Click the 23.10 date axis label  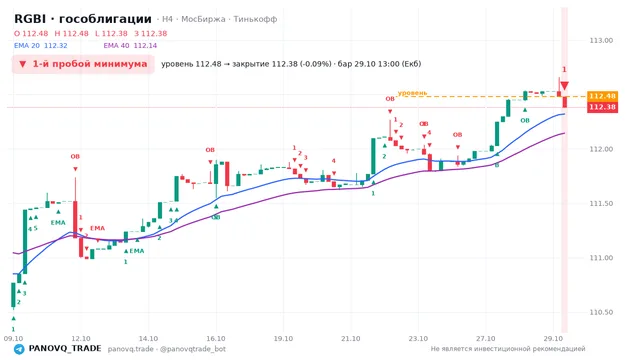coord(418,338)
